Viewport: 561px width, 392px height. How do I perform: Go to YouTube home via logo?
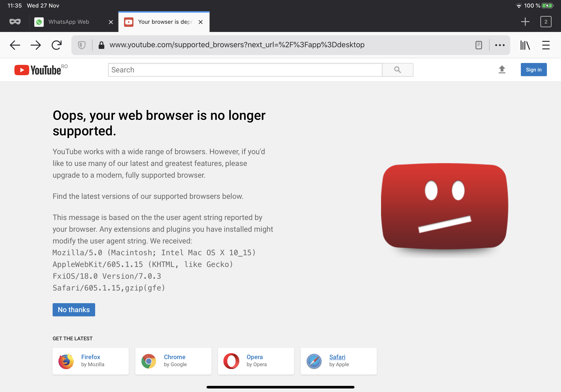pyautogui.click(x=38, y=70)
